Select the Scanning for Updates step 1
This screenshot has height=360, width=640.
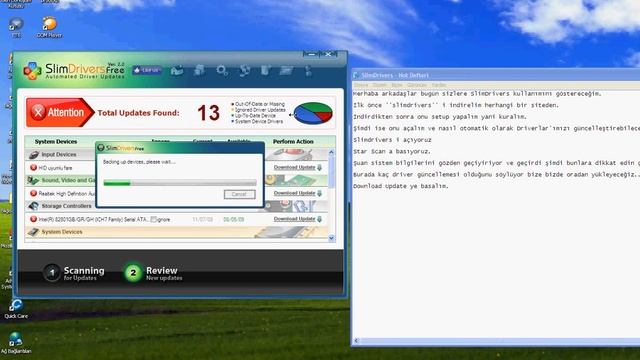(x=74, y=273)
